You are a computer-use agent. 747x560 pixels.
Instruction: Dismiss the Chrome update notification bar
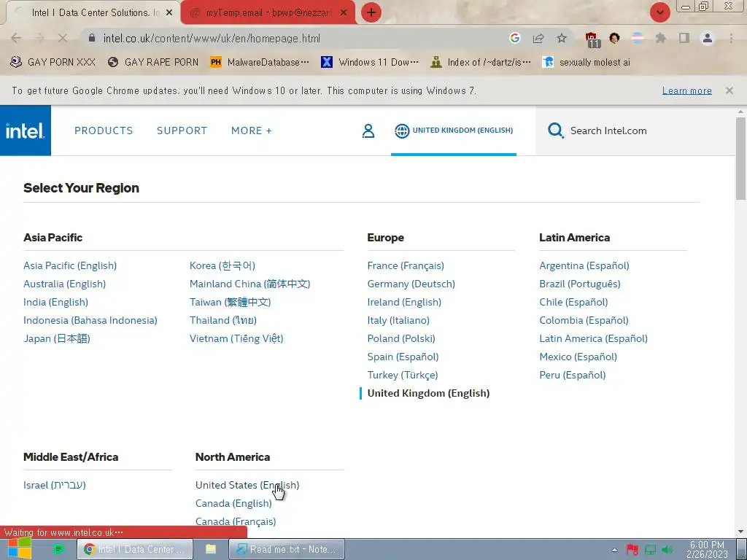[x=729, y=90]
